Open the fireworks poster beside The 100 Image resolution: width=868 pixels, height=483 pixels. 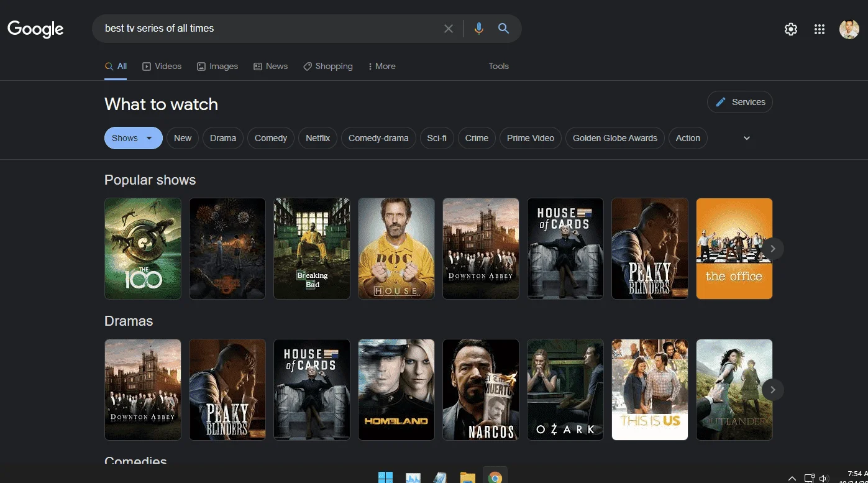coord(227,249)
